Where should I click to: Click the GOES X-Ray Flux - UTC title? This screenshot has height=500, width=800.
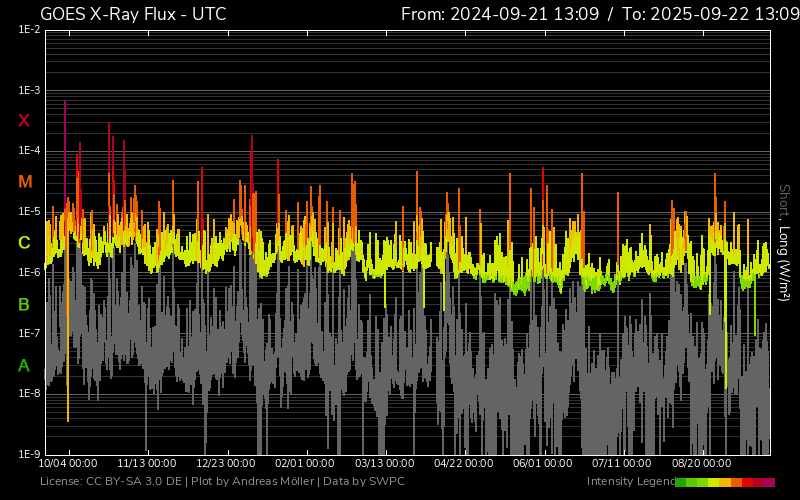(133, 14)
